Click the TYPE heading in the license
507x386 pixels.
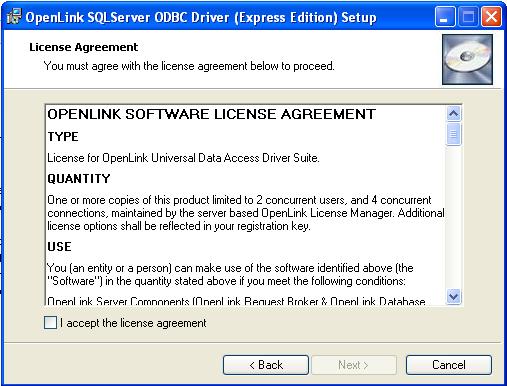[x=63, y=137]
